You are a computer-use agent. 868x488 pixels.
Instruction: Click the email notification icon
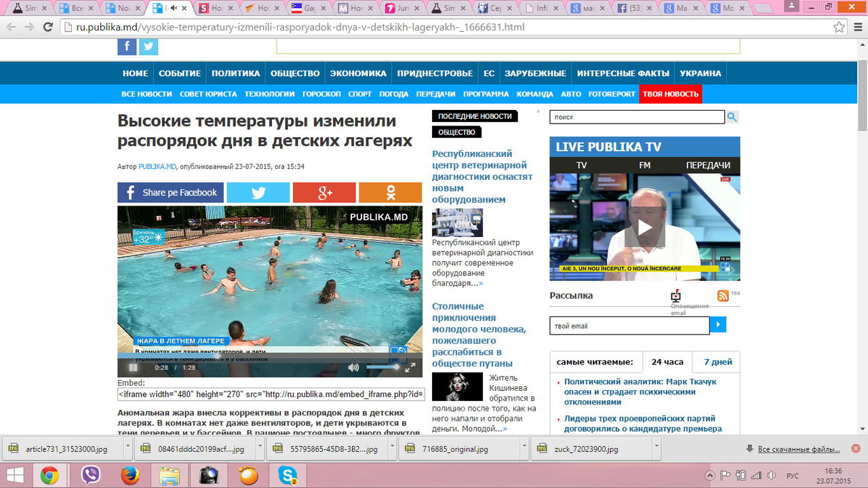(x=675, y=297)
